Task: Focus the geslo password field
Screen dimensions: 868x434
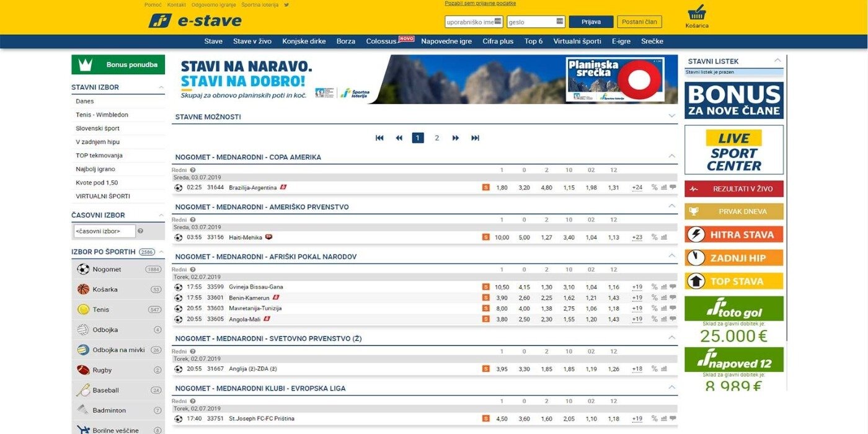Action: [536, 22]
